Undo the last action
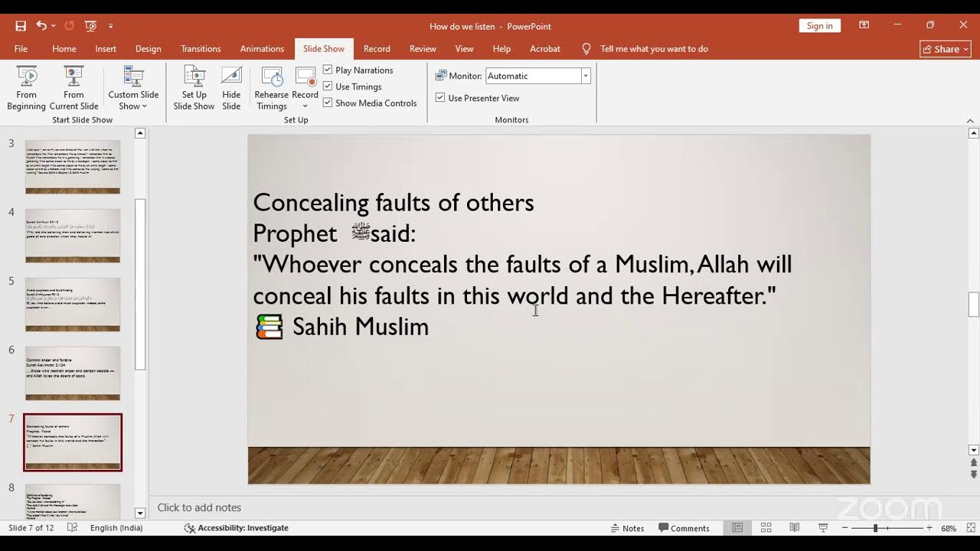This screenshot has height=551, width=980. click(x=41, y=26)
